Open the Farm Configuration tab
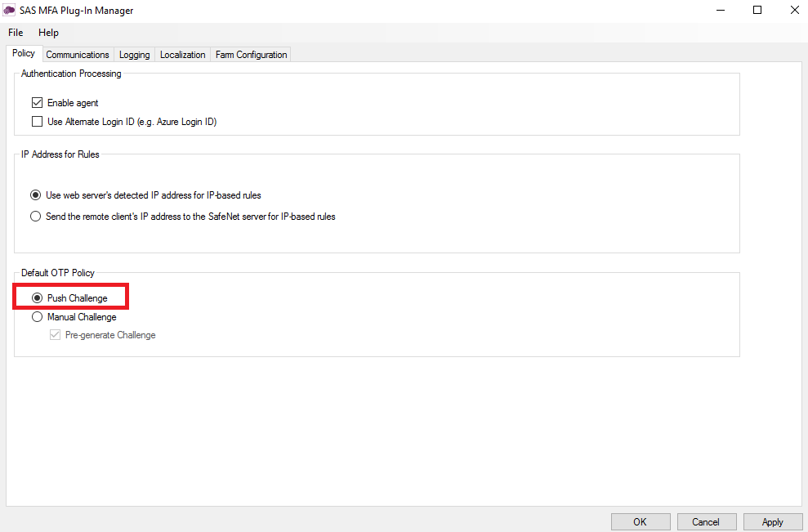This screenshot has height=532, width=808. pos(251,55)
